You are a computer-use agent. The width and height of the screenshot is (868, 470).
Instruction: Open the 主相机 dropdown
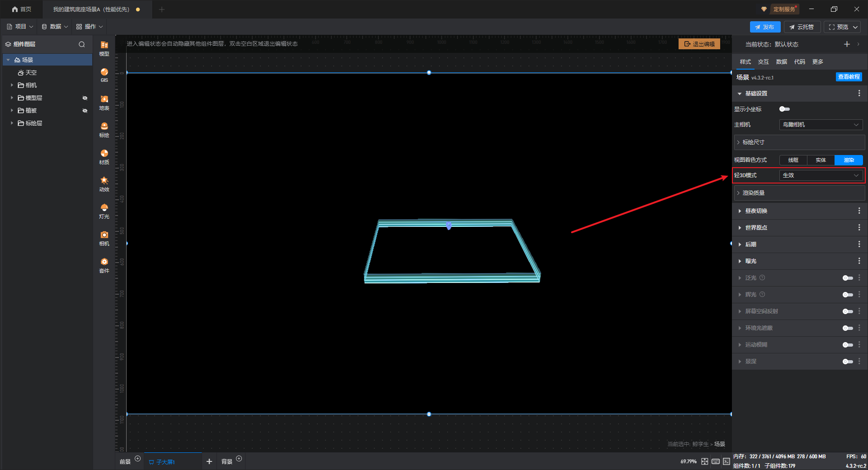tap(821, 125)
